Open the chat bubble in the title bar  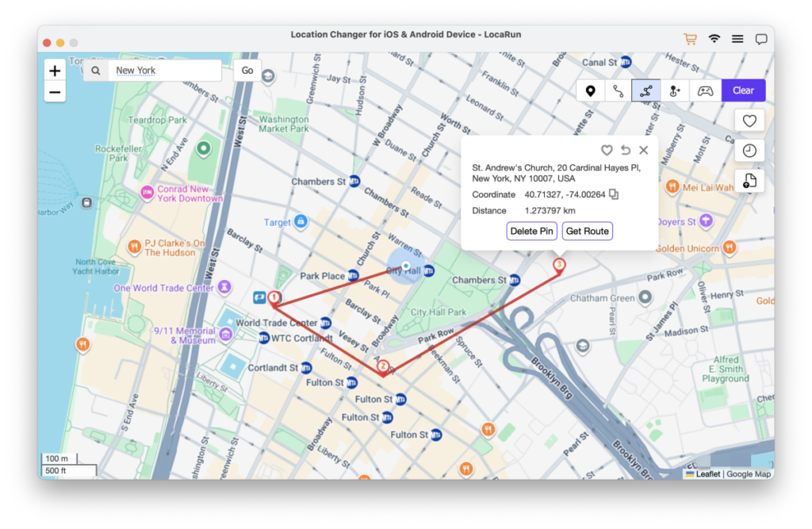(x=760, y=38)
